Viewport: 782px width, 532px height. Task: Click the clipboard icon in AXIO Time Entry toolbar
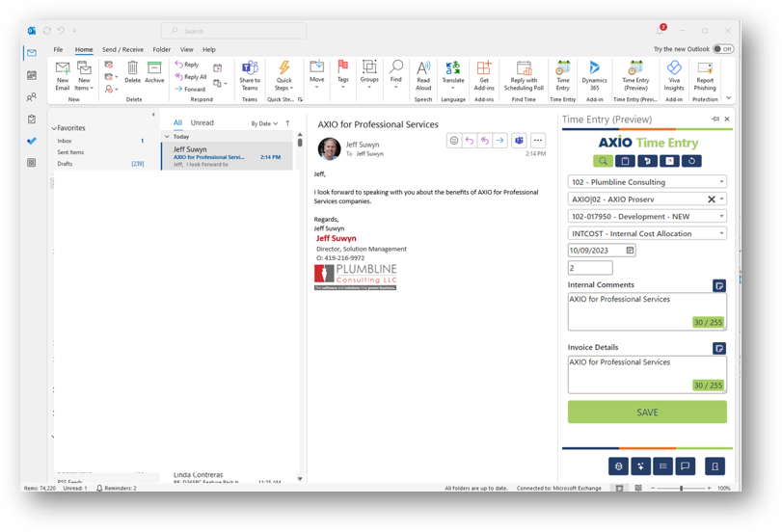pos(625,161)
